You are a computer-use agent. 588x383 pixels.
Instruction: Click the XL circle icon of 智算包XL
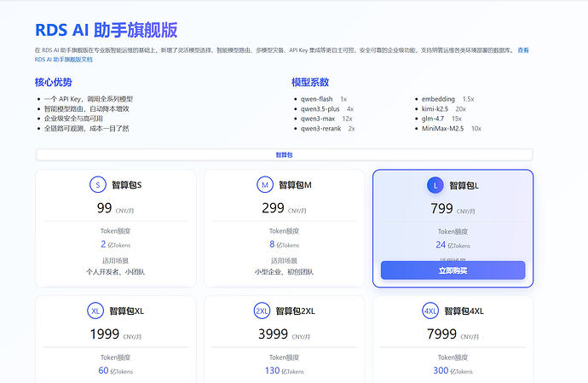click(95, 310)
